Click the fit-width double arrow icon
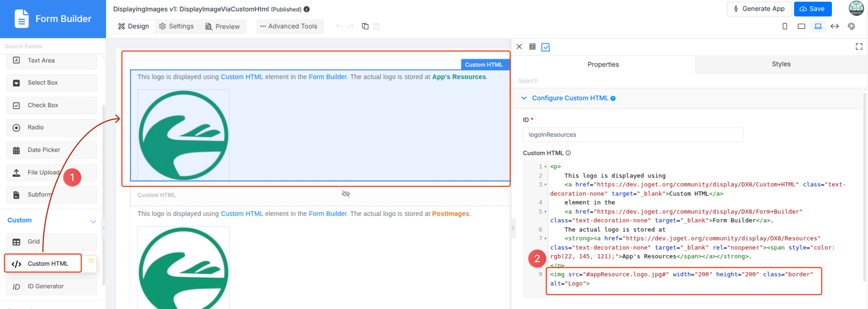This screenshot has width=868, height=309. coord(835,26)
